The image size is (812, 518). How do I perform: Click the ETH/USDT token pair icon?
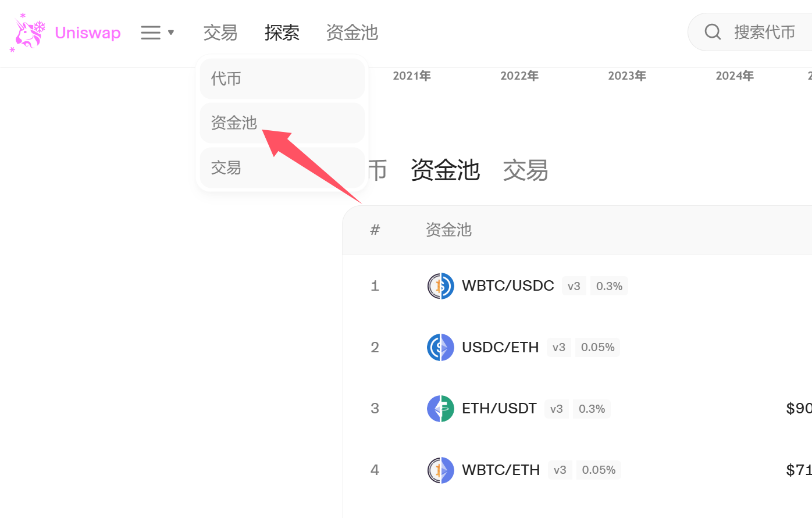coord(440,409)
